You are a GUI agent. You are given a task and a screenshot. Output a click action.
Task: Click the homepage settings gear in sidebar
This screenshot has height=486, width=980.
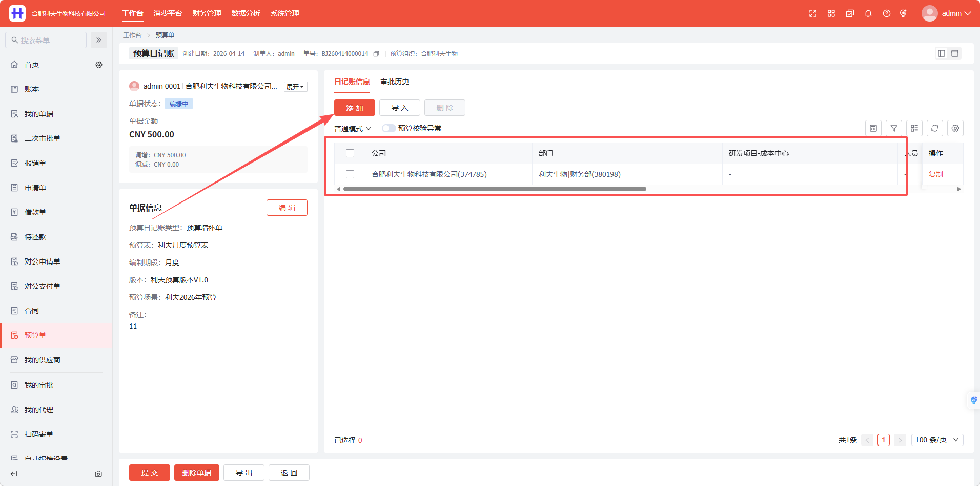click(x=99, y=65)
